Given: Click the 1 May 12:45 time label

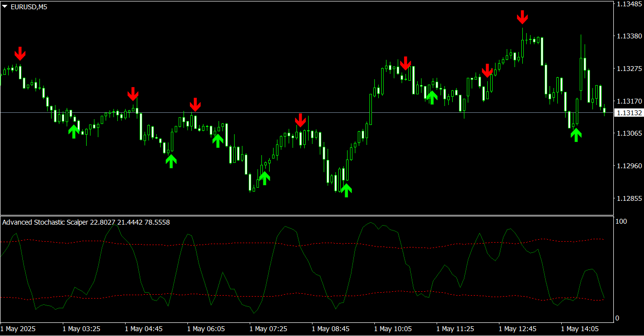Looking at the screenshot, I should [x=518, y=329].
